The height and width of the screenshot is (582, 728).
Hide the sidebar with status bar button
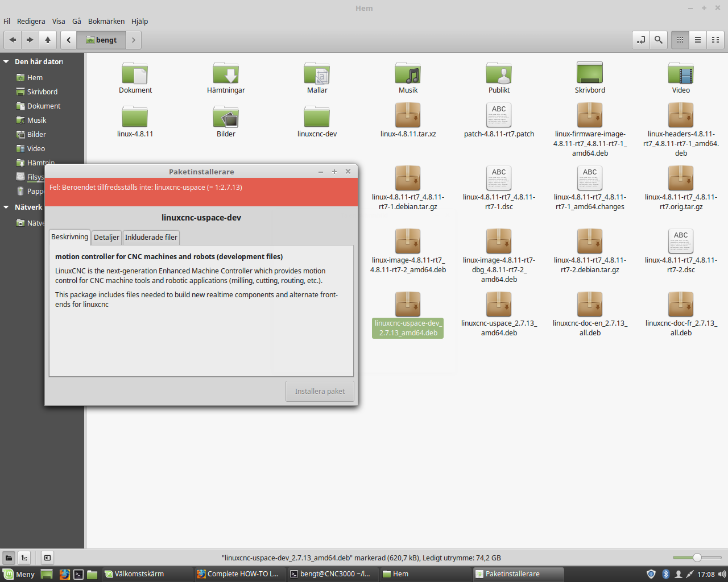coord(47,558)
